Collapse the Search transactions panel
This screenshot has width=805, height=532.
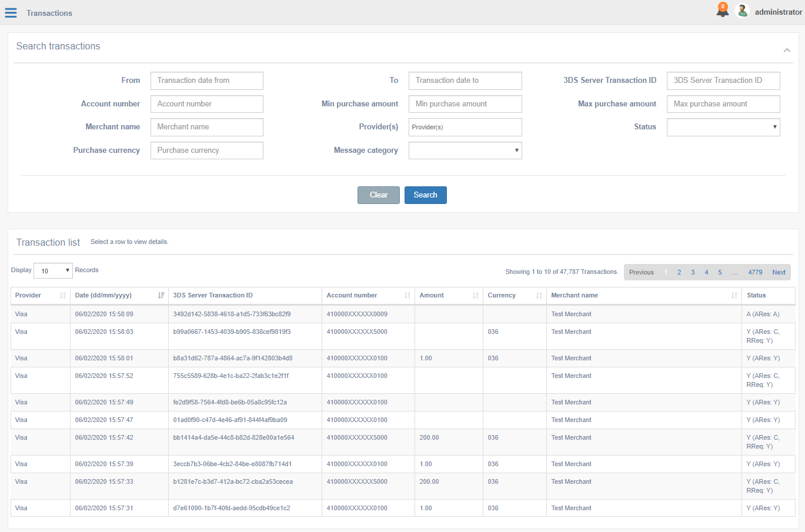pyautogui.click(x=787, y=50)
